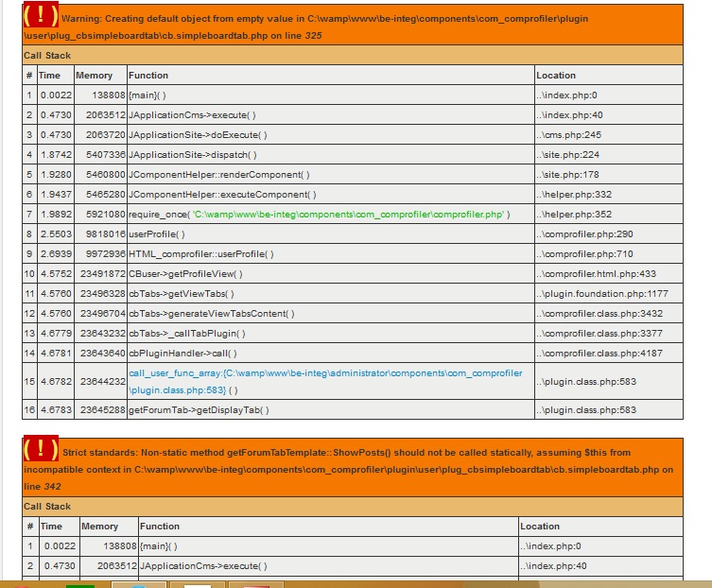Click the red exclamation icon beside the Warning message
Screen dimensions: 712x588
[41, 16]
